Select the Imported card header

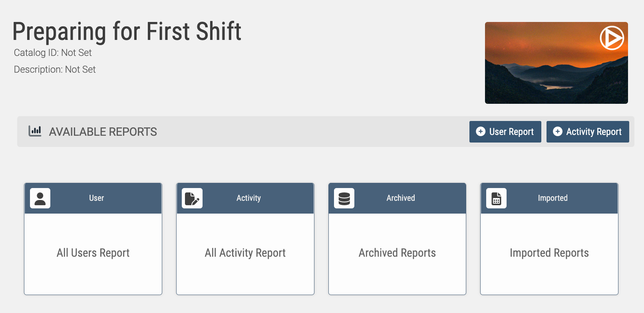point(549,198)
